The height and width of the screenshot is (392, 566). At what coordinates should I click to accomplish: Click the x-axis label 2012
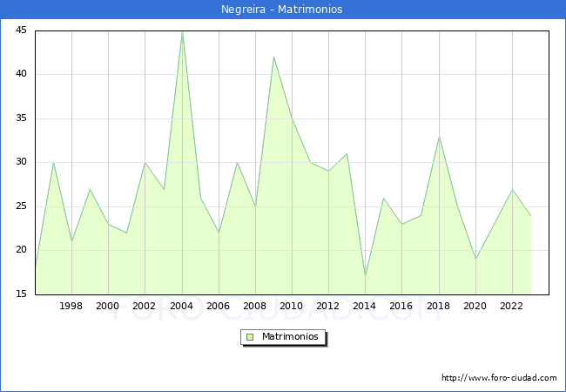click(327, 306)
